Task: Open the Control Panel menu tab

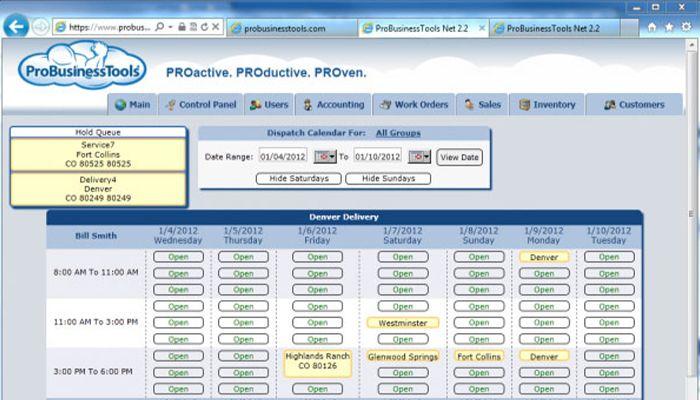Action: pyautogui.click(x=200, y=105)
